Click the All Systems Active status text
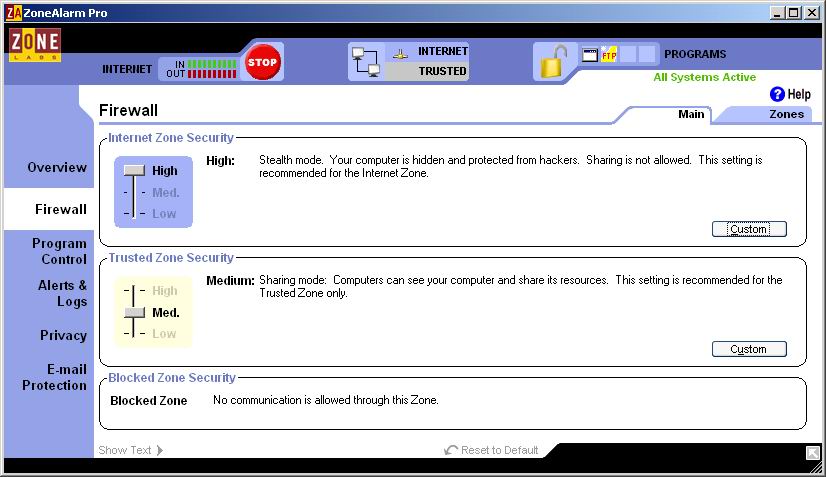This screenshot has width=826, height=477. pyautogui.click(x=704, y=77)
